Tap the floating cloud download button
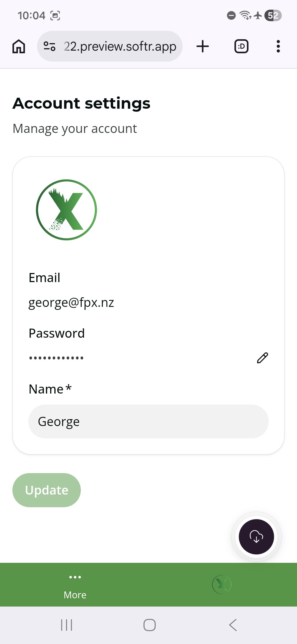The height and width of the screenshot is (644, 297). (256, 537)
